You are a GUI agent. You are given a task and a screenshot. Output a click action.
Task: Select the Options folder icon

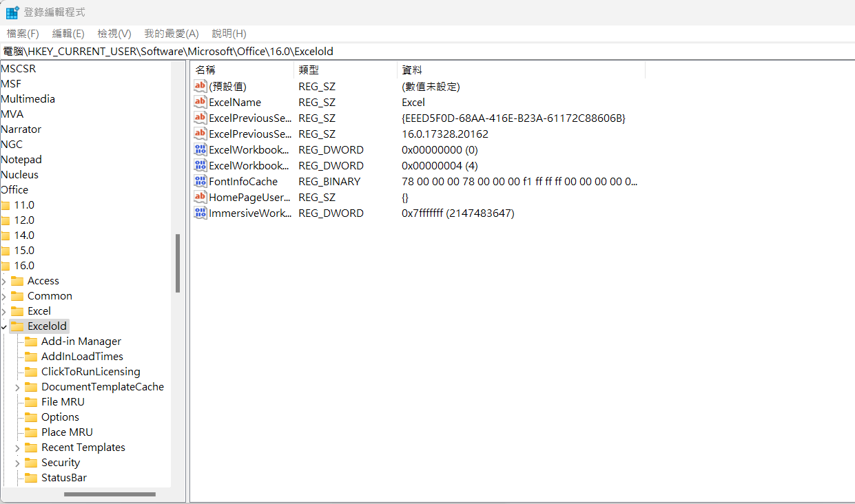31,417
